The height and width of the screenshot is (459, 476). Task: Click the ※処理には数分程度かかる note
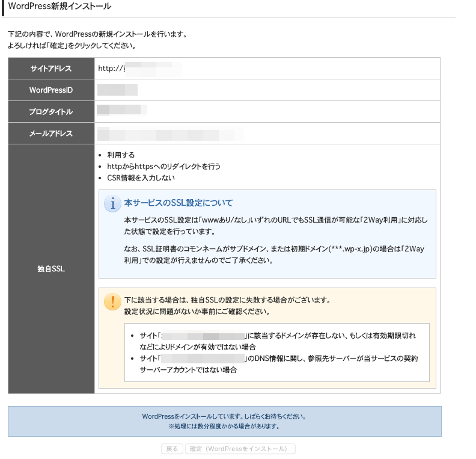[224, 426]
